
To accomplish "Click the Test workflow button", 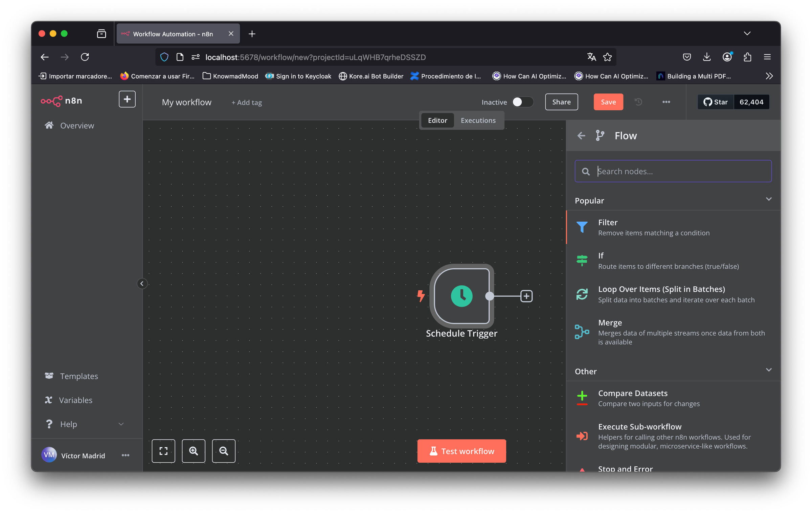I will pos(461,451).
